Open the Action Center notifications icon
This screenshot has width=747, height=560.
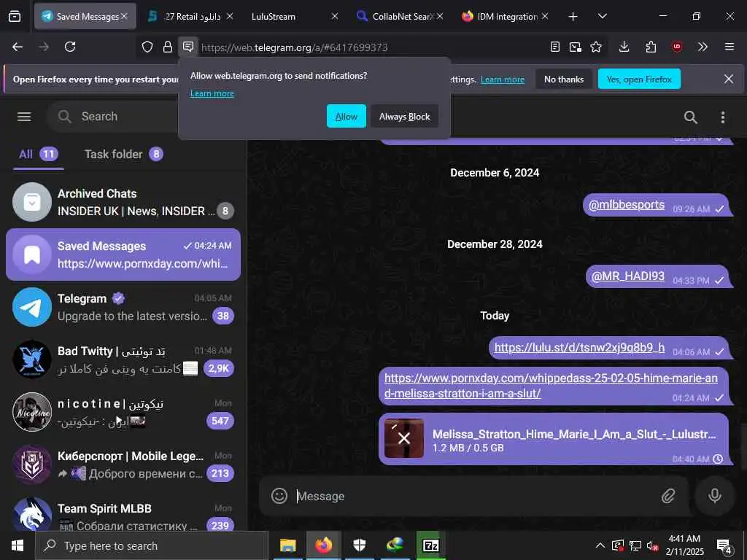pos(724,547)
